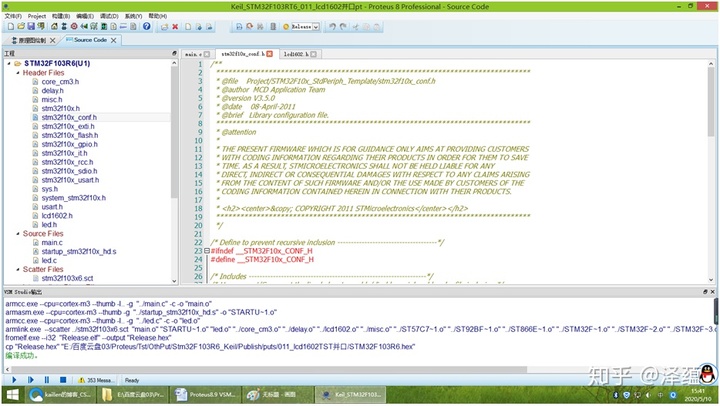Close the 原理图绘制 tab

click(52, 40)
